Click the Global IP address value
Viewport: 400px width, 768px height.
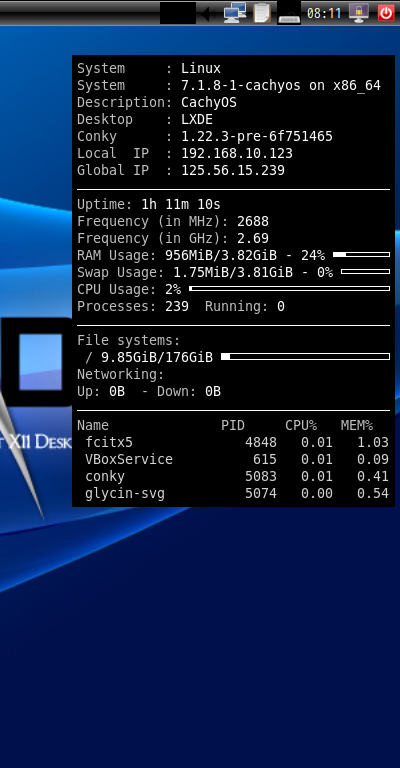pyautogui.click(x=233, y=170)
